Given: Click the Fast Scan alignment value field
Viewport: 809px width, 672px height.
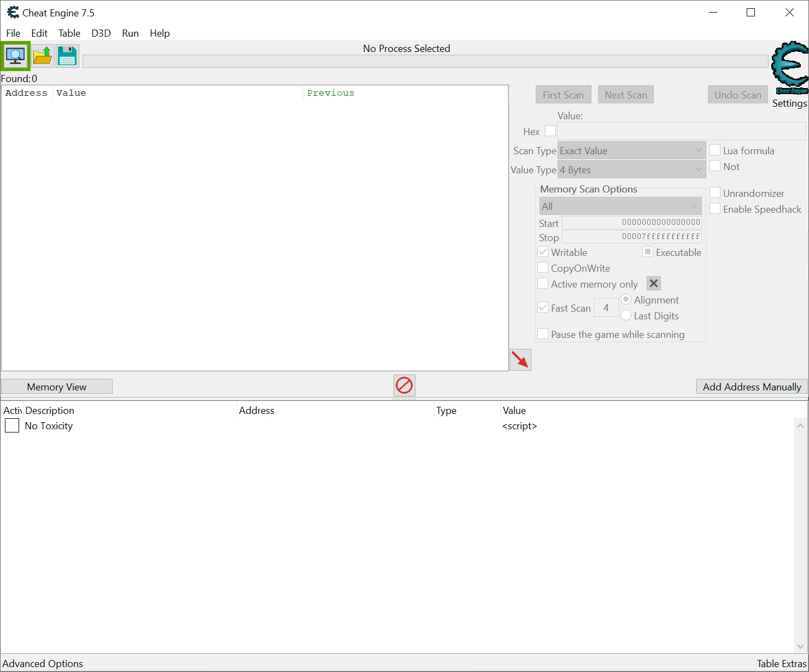Looking at the screenshot, I should (606, 308).
